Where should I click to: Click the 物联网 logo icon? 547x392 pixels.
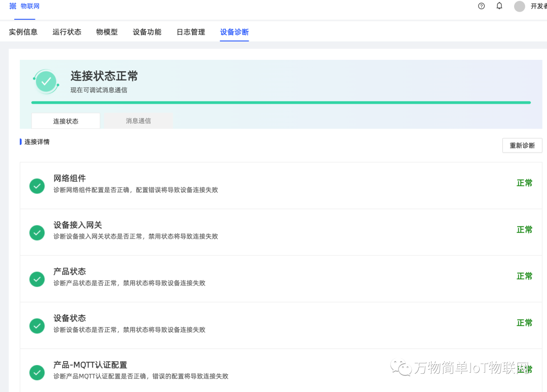tap(13, 6)
